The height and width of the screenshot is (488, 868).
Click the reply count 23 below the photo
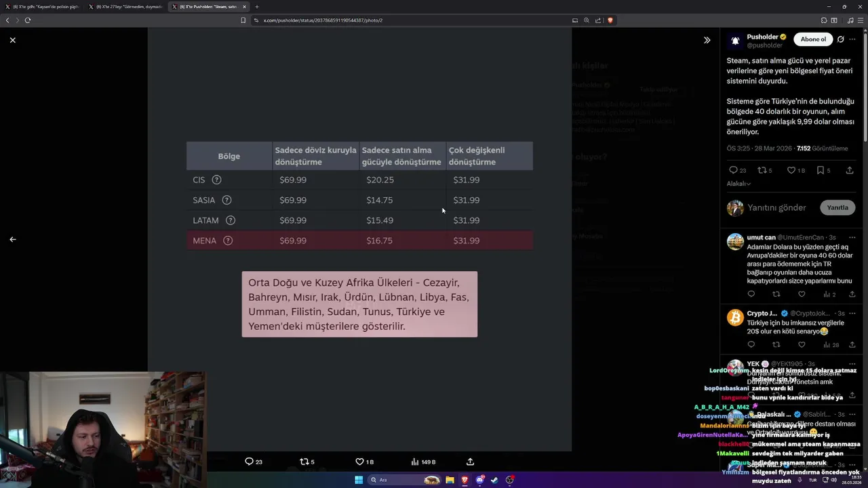click(254, 462)
